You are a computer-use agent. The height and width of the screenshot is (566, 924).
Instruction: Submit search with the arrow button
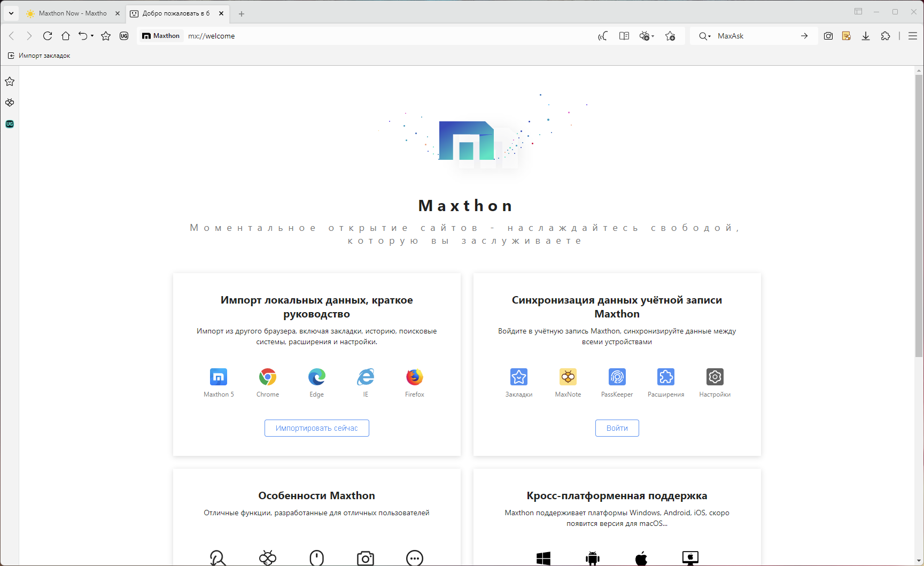(804, 36)
